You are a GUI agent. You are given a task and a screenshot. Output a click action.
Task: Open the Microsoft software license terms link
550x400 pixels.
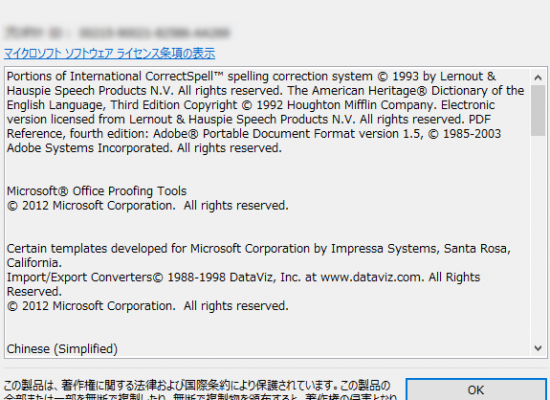109,53
